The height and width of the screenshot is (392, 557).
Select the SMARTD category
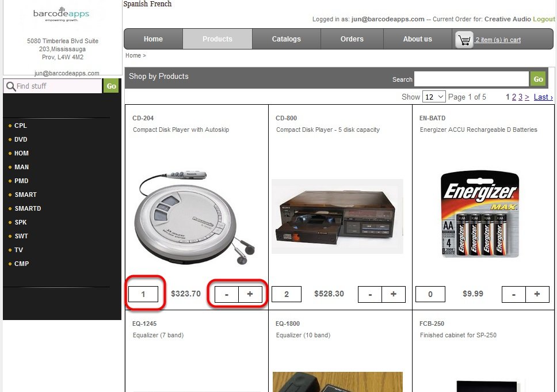(28, 208)
